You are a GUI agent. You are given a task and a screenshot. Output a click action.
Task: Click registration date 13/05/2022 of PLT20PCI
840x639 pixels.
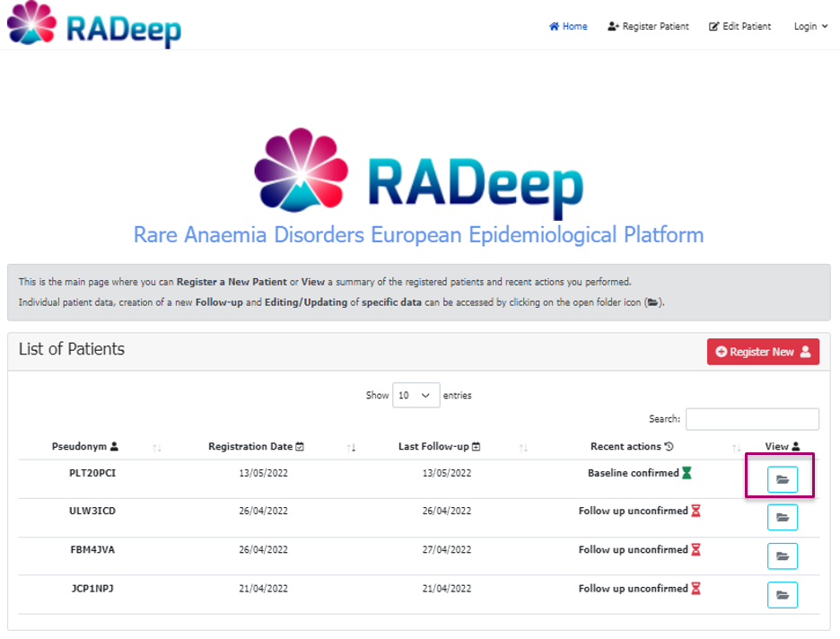coord(263,473)
